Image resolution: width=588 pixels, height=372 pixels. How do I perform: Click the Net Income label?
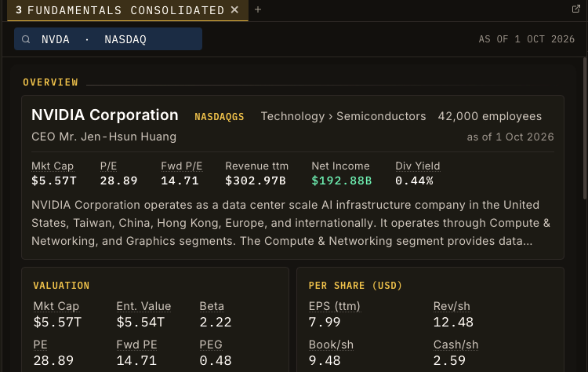coord(340,166)
